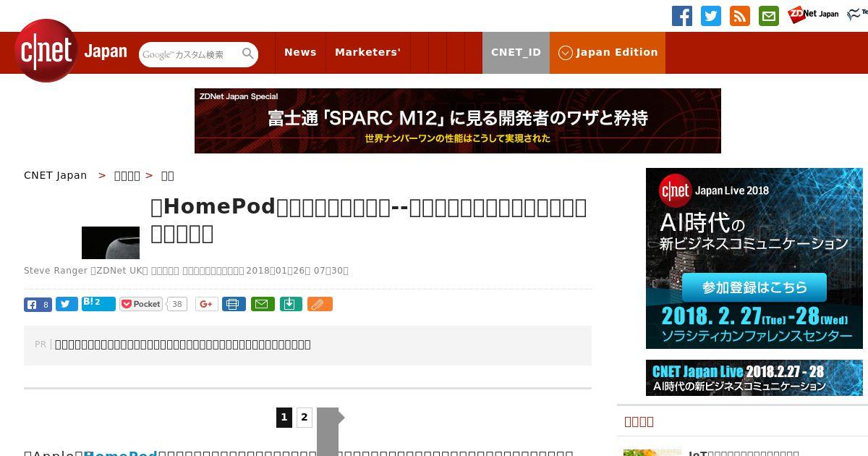Share on Google+ button
The width and height of the screenshot is (868, 456).
tap(206, 305)
